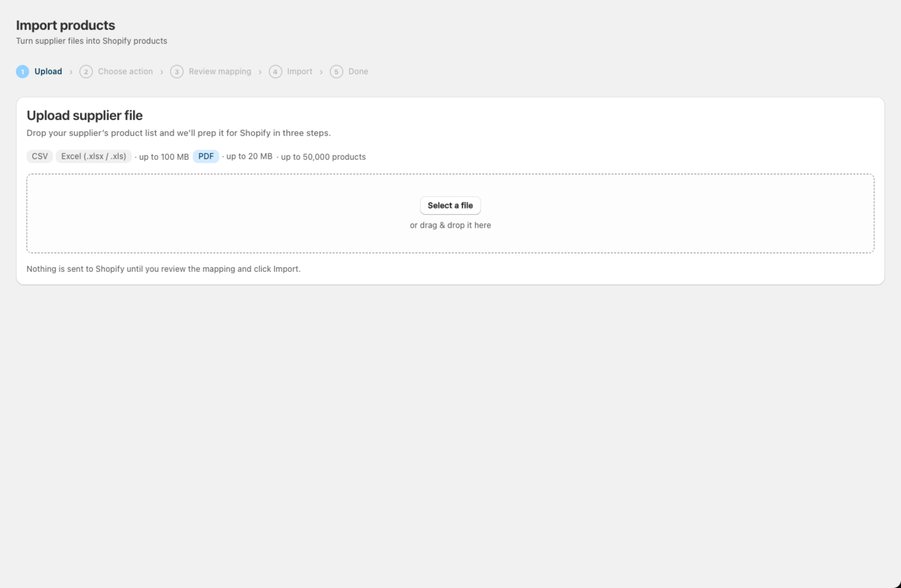Click step 3 circle icon
The height and width of the screenshot is (588, 901).
click(x=177, y=72)
